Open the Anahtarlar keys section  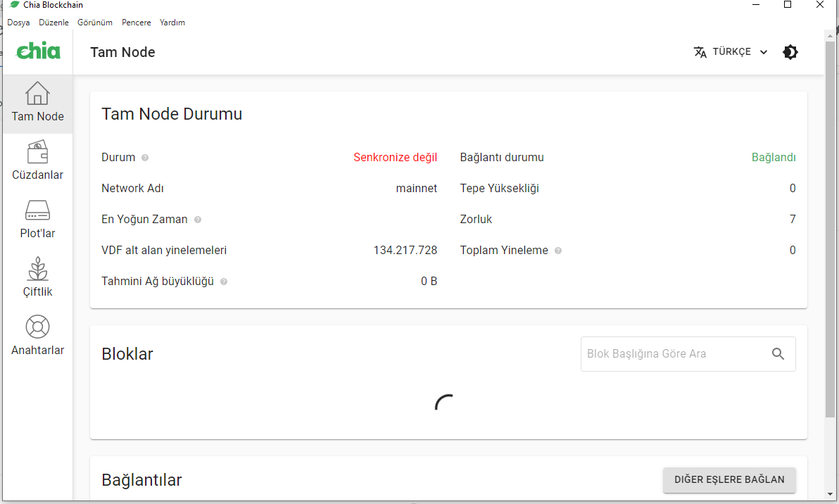coord(37,337)
